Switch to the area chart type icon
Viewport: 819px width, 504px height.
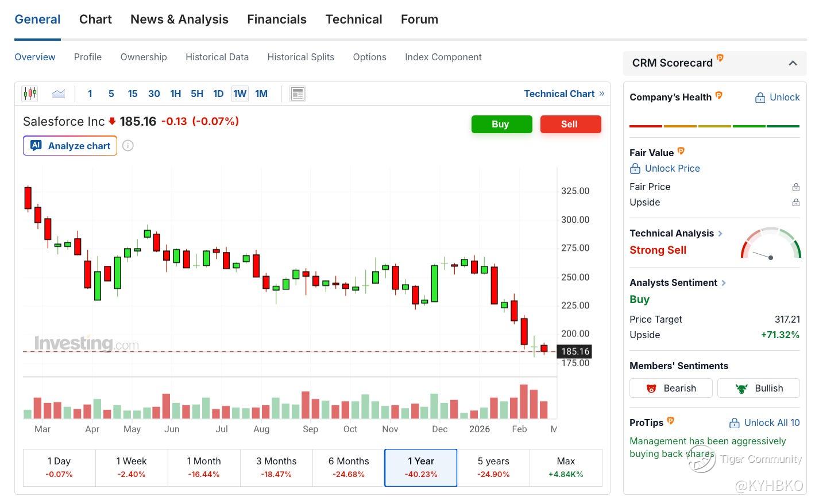coord(59,94)
